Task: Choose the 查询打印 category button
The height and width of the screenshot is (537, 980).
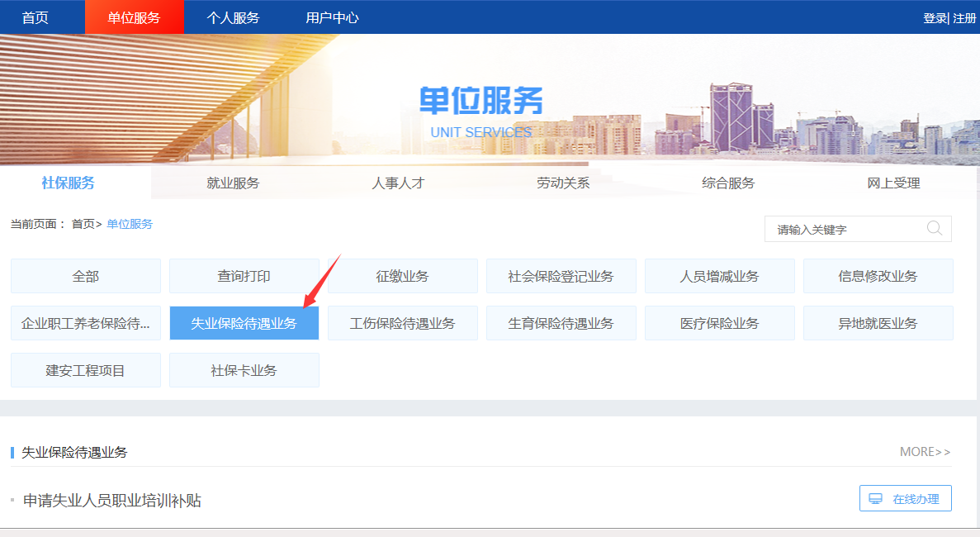Action: [244, 276]
